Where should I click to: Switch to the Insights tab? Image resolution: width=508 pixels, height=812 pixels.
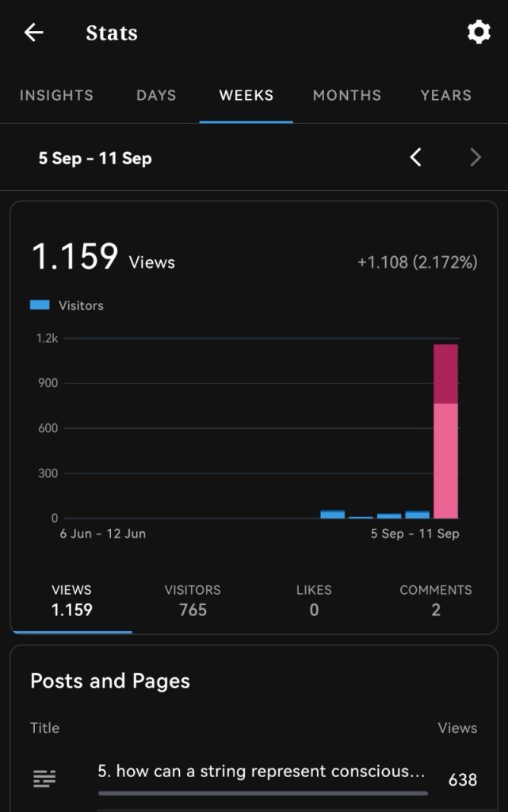coord(56,95)
